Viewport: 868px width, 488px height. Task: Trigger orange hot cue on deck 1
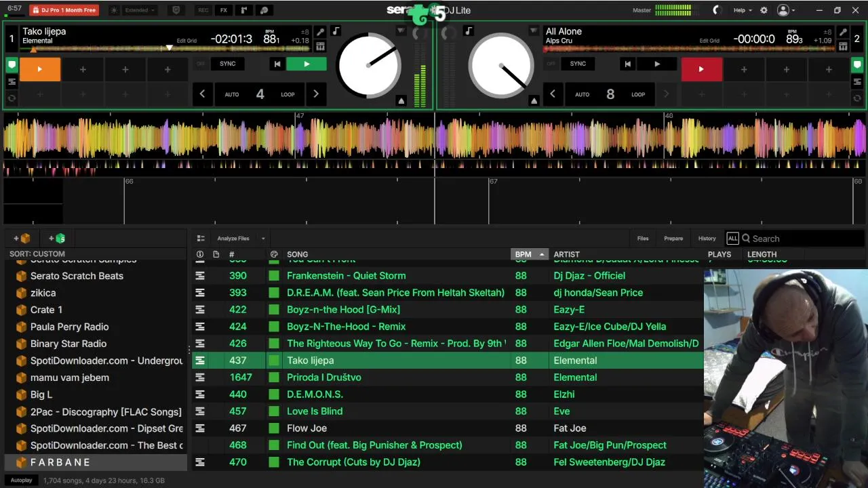pyautogui.click(x=39, y=69)
